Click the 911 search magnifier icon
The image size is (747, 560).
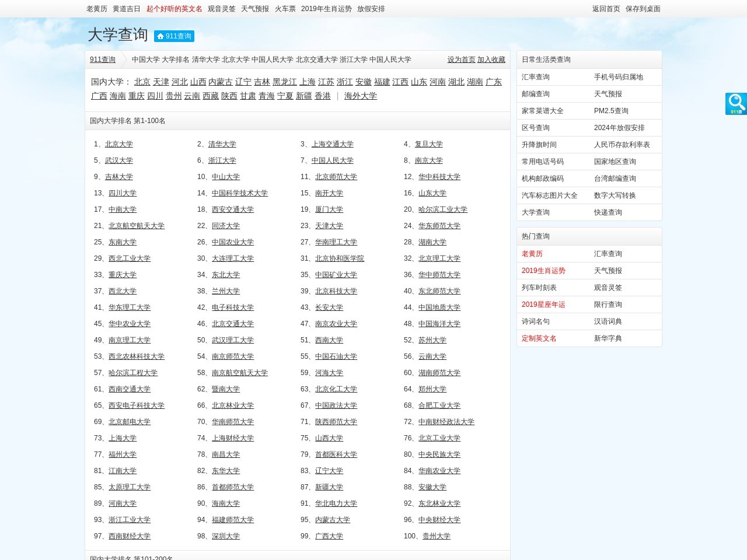[x=735, y=103]
